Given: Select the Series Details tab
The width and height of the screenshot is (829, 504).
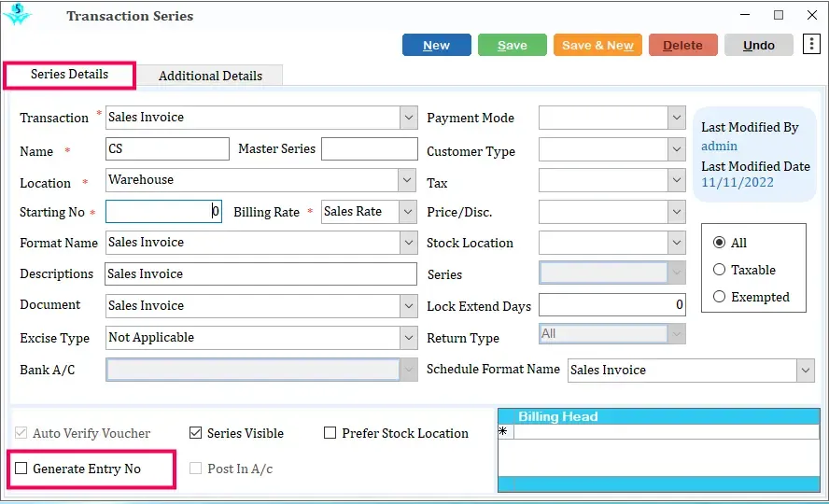Looking at the screenshot, I should coord(69,75).
